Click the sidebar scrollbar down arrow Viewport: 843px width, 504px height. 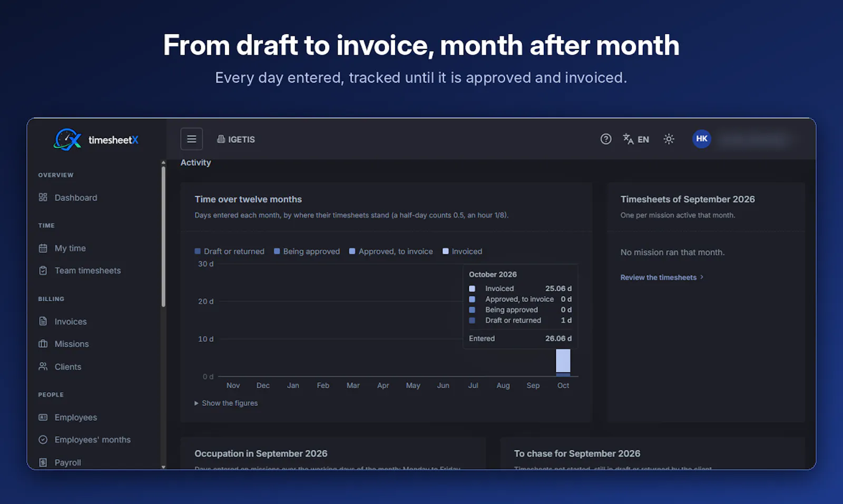[163, 467]
